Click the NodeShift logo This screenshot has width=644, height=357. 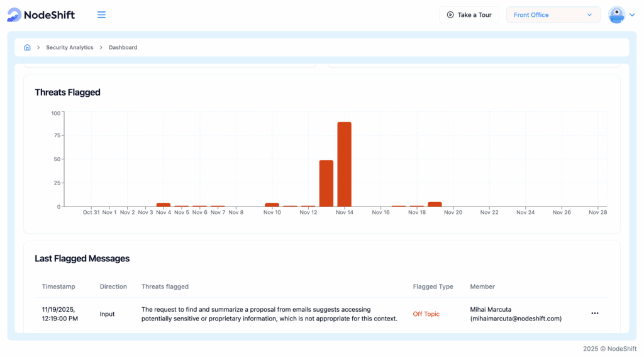click(42, 15)
